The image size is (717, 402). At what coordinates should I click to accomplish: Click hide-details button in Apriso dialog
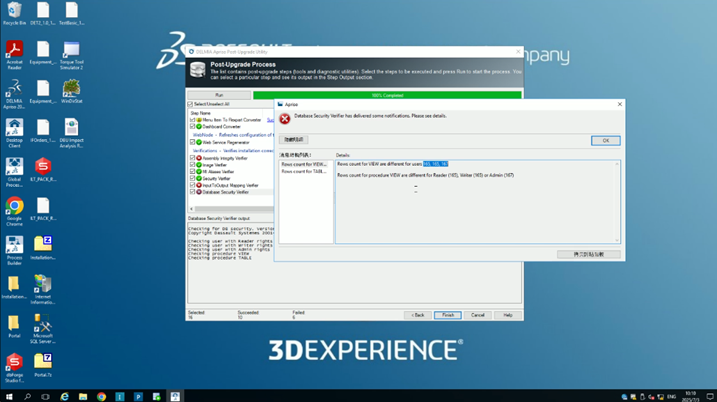click(x=294, y=139)
